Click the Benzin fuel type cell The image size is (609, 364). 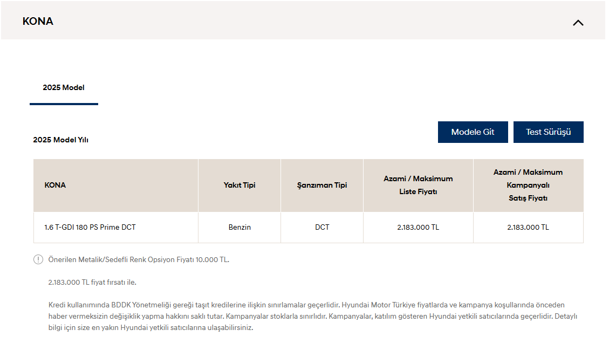[240, 227]
